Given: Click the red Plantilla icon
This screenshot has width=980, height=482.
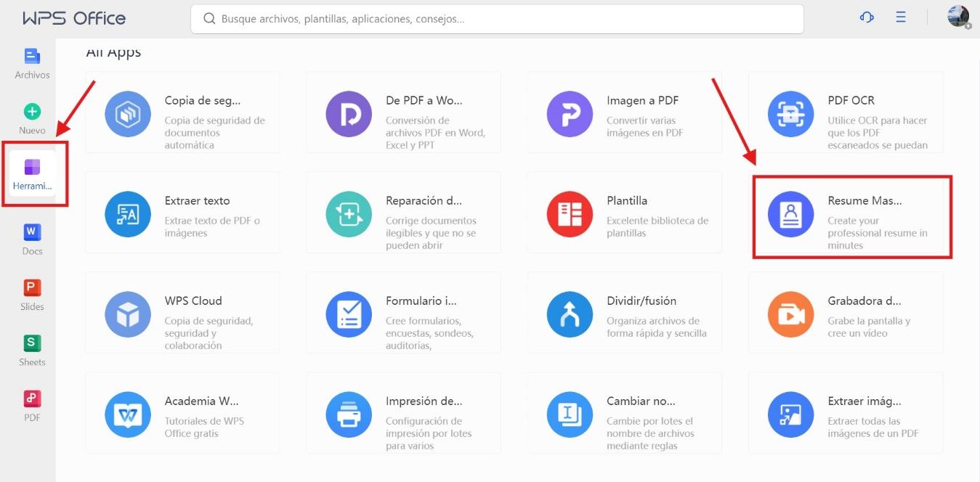Looking at the screenshot, I should coord(570,214).
